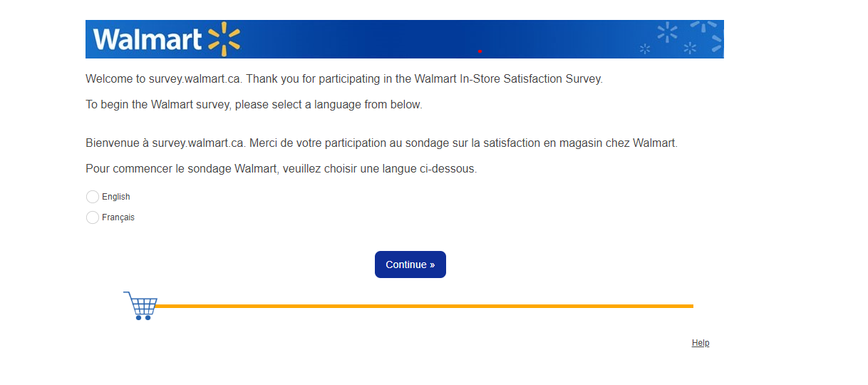Click the blue shopping cart icon
Image resolution: width=868 pixels, height=385 pixels.
pyautogui.click(x=141, y=306)
